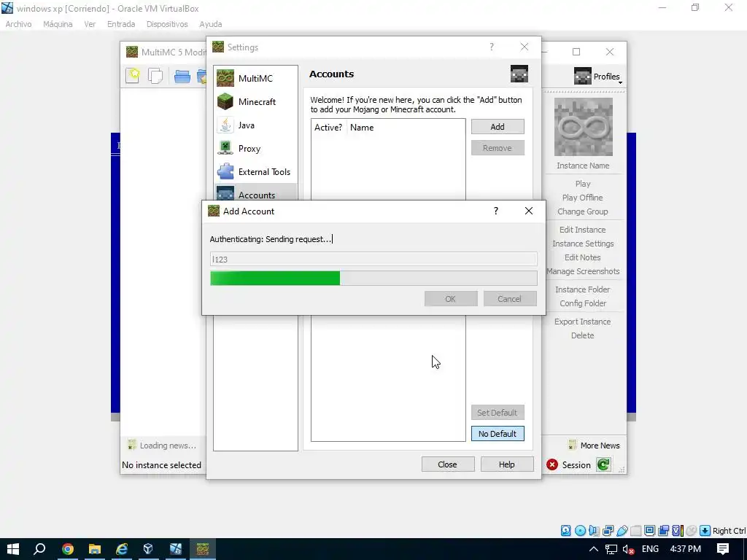The height and width of the screenshot is (560, 747).
Task: Select Minecraft page in Settings sidebar
Action: (x=256, y=101)
